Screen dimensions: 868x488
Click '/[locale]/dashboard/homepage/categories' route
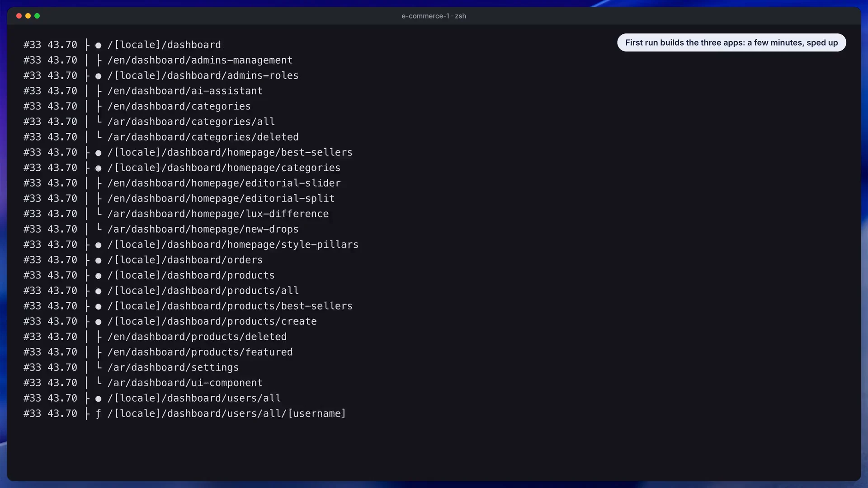pos(224,168)
